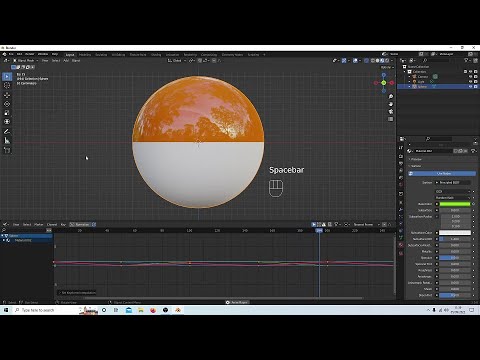Open the Modifiers properties tab
The width and height of the screenshot is (480, 360).
(x=401, y=210)
